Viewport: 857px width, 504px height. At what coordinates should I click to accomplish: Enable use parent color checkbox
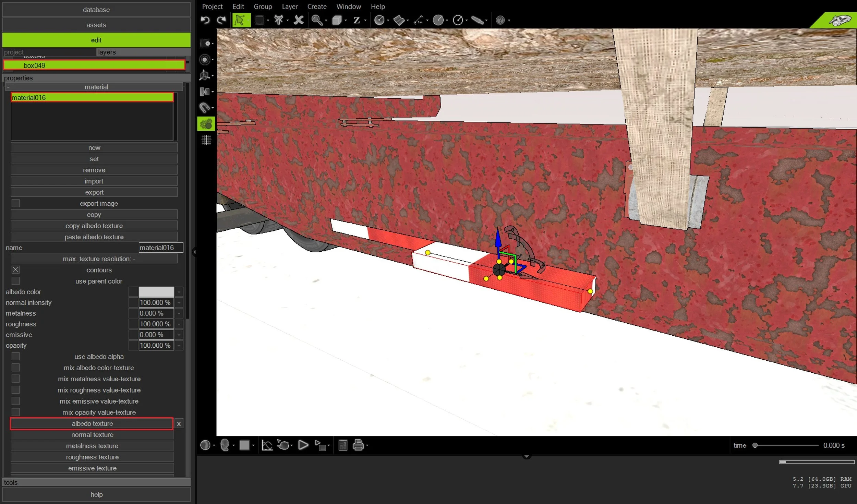15,281
